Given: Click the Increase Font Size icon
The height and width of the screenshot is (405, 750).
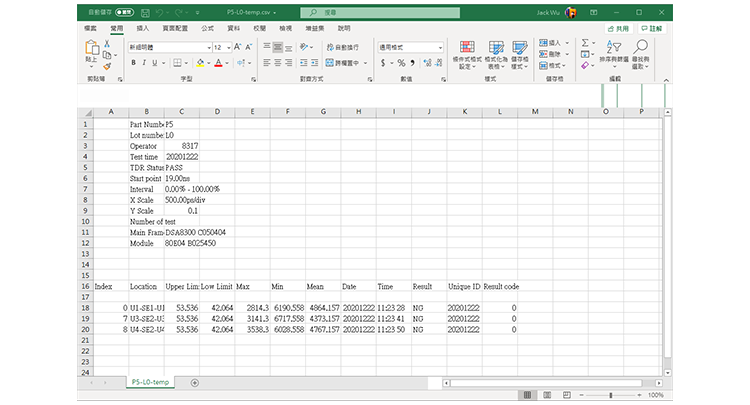Looking at the screenshot, I should (x=238, y=47).
